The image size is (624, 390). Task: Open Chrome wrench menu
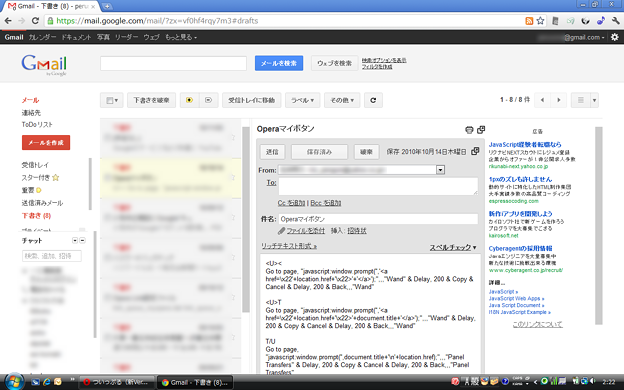[x=616, y=21]
